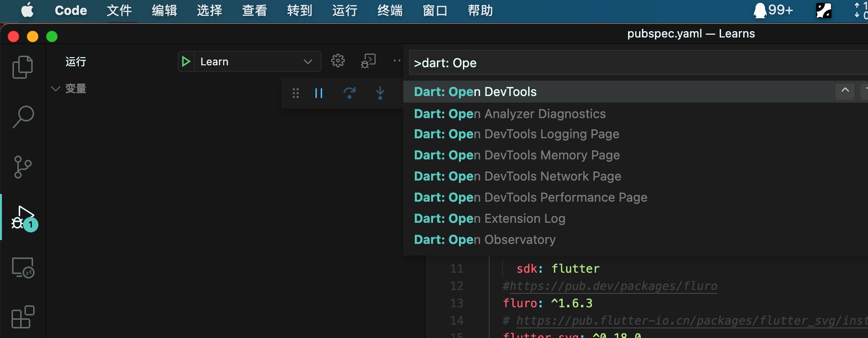Select Dart: Open DevTools Network Page
Screen dimensions: 868x338
click(x=518, y=176)
